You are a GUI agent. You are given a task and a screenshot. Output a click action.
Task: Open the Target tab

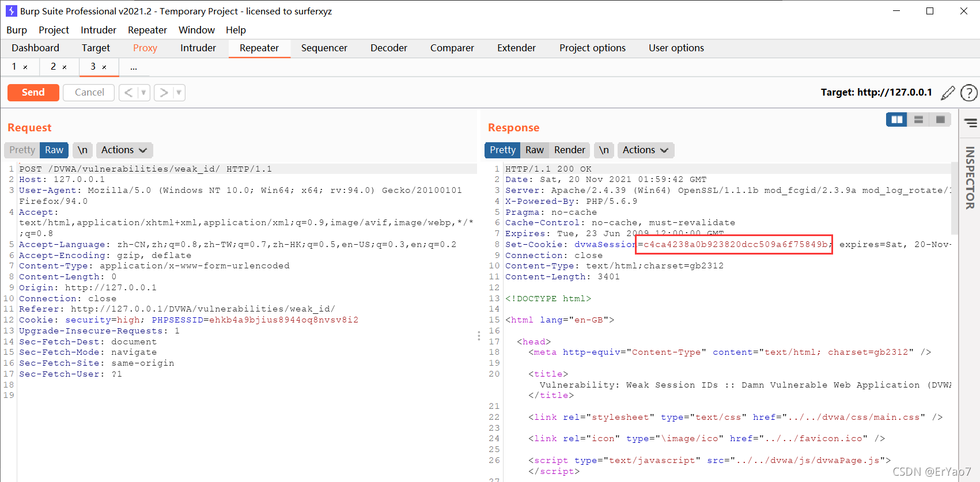pos(96,48)
